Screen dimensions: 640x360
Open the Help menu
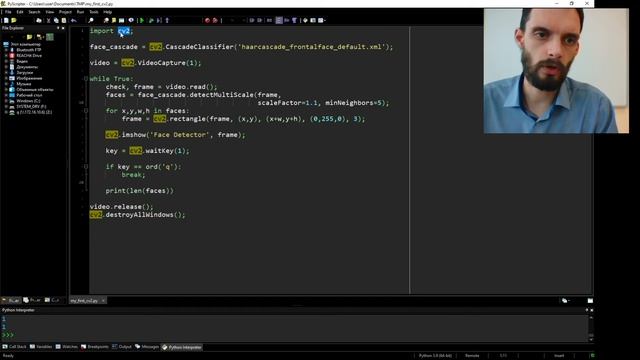(x=107, y=12)
